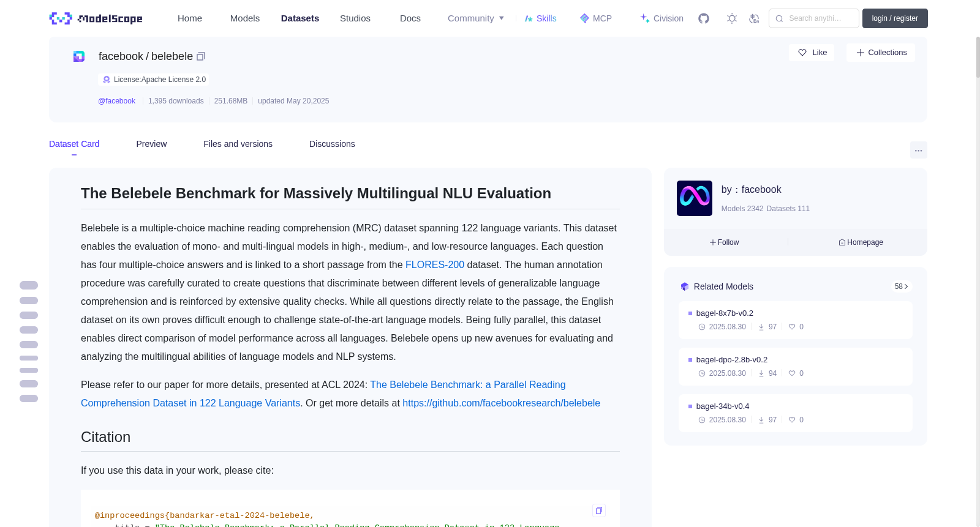This screenshot has width=980, height=527.
Task: Click the 'updated May 20,2025' text
Action: tap(293, 101)
